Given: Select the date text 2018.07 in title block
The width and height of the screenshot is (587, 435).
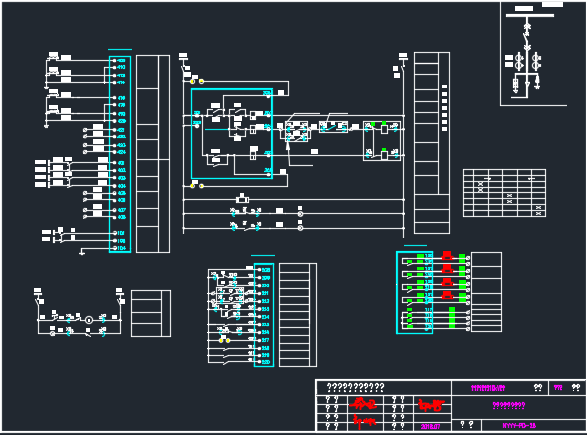Looking at the screenshot, I should point(430,426).
